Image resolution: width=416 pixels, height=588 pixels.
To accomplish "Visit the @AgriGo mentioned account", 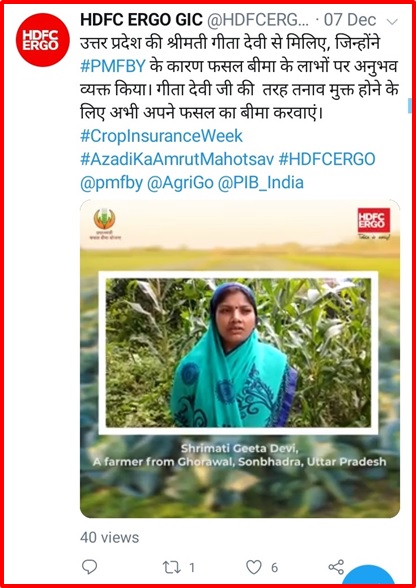I will pos(180,183).
